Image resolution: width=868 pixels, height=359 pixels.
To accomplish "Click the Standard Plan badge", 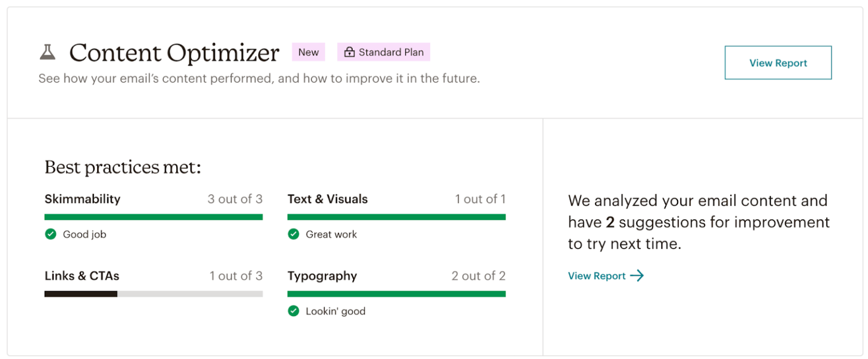I will pyautogui.click(x=384, y=52).
